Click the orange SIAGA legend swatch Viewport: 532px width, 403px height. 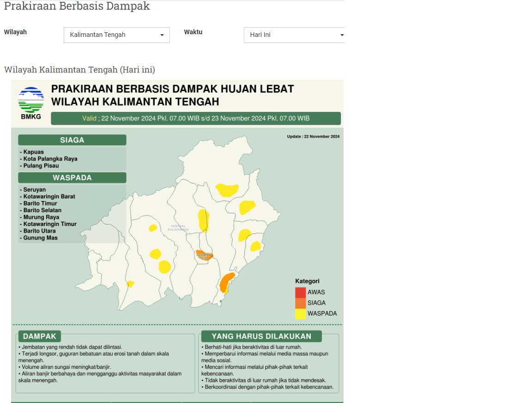[x=300, y=303]
